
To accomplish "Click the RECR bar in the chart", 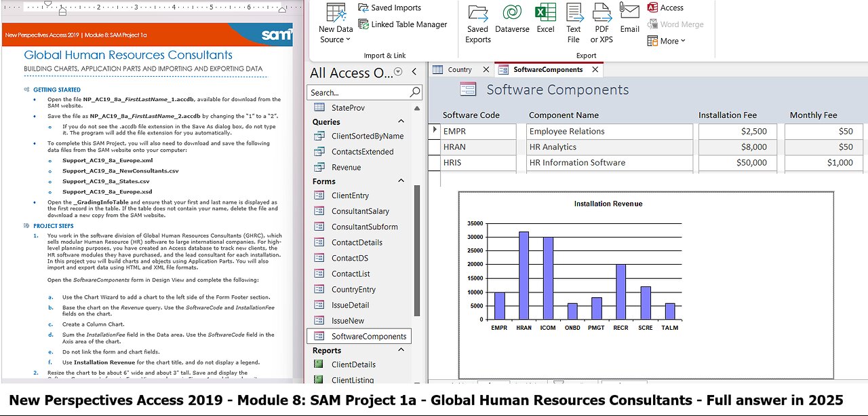I will point(621,292).
